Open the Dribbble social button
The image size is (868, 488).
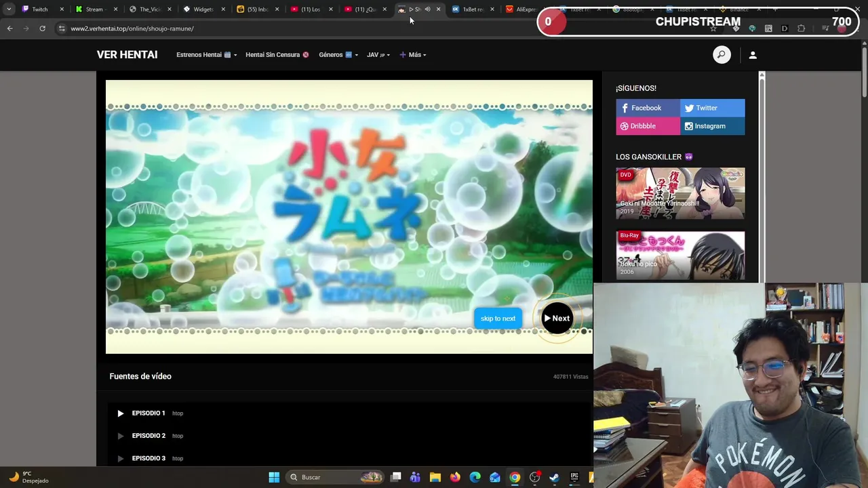648,126
